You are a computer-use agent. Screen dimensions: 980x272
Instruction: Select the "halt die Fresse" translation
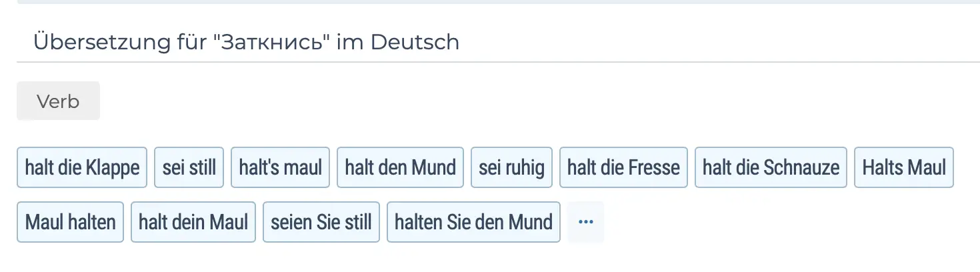point(623,167)
